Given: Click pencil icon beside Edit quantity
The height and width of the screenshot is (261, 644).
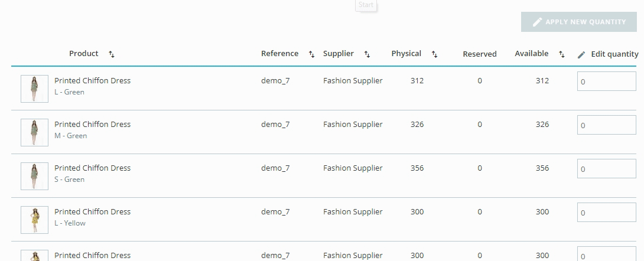Looking at the screenshot, I should pyautogui.click(x=581, y=54).
